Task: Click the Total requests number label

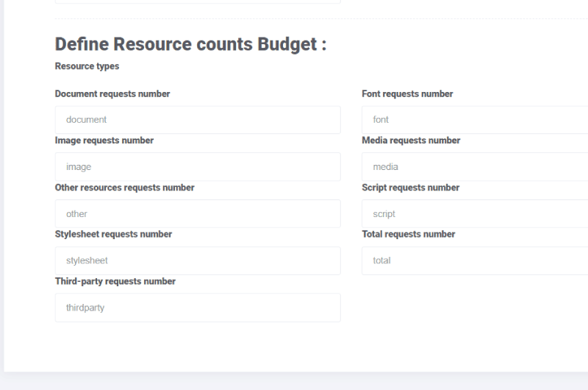Action: pos(409,234)
